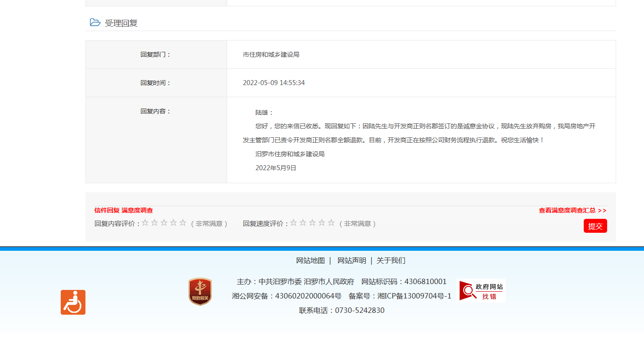This screenshot has width=644, height=339.
Task: Set reply speed rating to two stars
Action: pyautogui.click(x=303, y=223)
